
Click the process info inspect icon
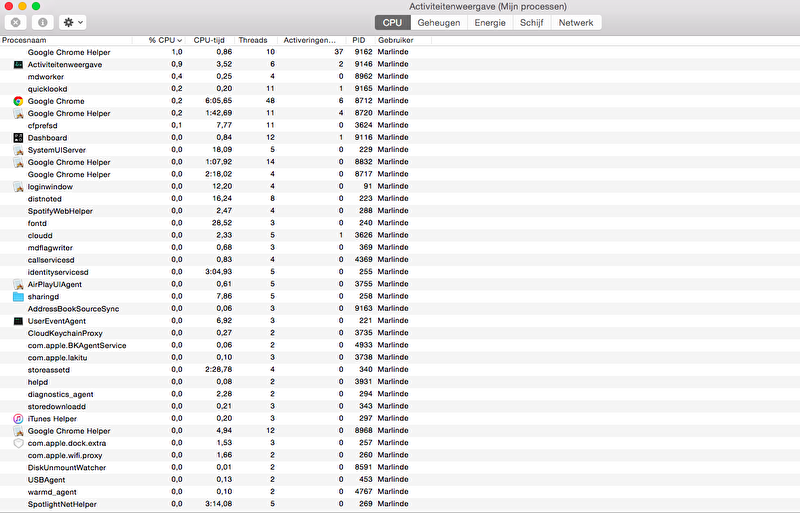43,22
